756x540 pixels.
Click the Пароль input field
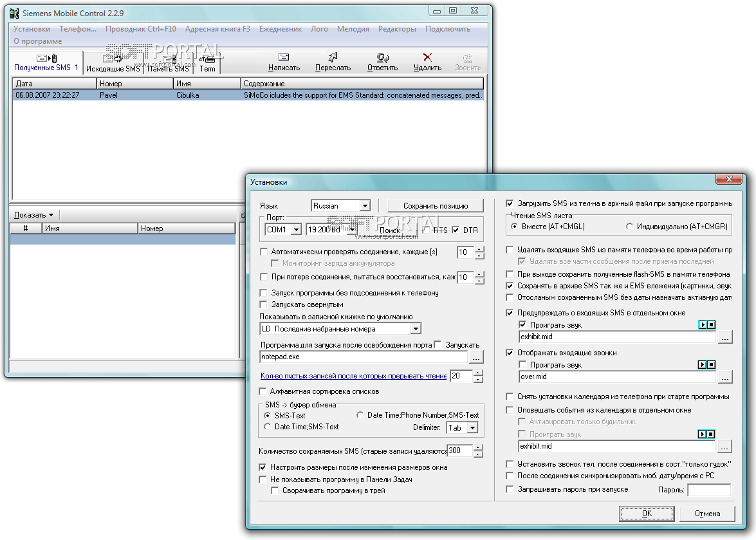709,490
